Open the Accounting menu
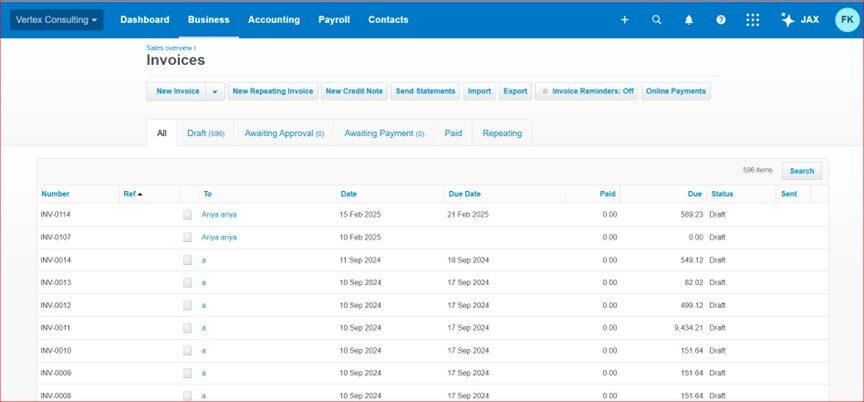Screen dimensions: 864x402 click(x=274, y=20)
